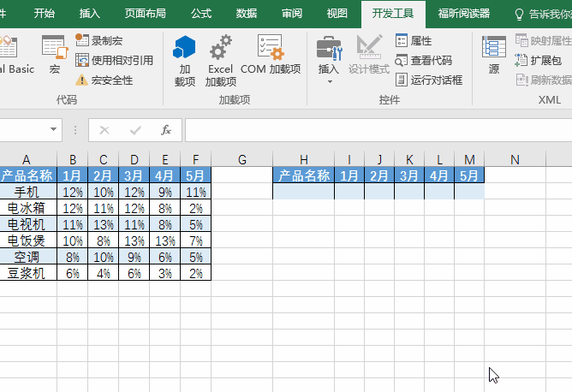Select column N header
This screenshot has height=392, width=572.
(x=515, y=159)
